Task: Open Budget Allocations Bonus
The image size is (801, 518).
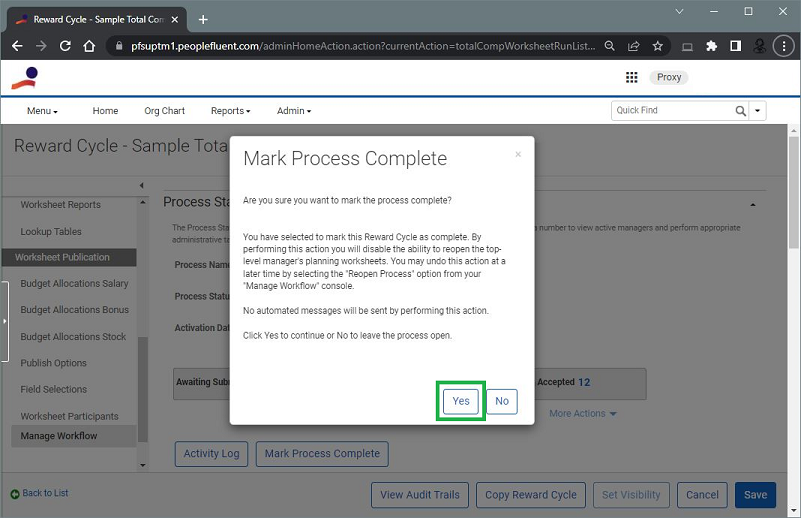Action: pyautogui.click(x=75, y=310)
